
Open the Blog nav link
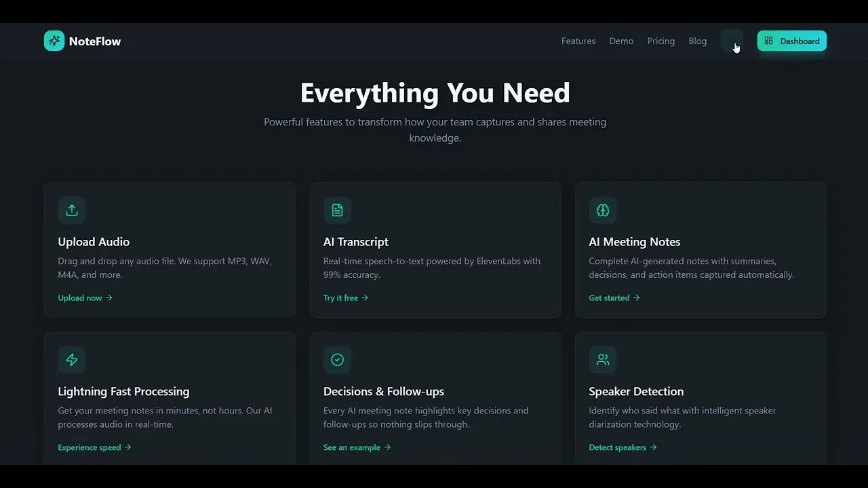[698, 41]
